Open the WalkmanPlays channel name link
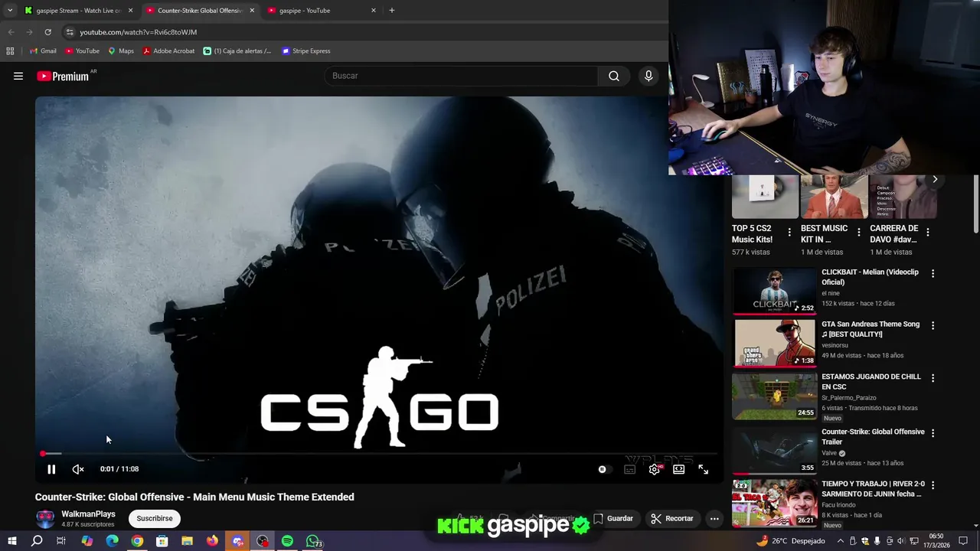The height and width of the screenshot is (551, 980). coord(88,514)
